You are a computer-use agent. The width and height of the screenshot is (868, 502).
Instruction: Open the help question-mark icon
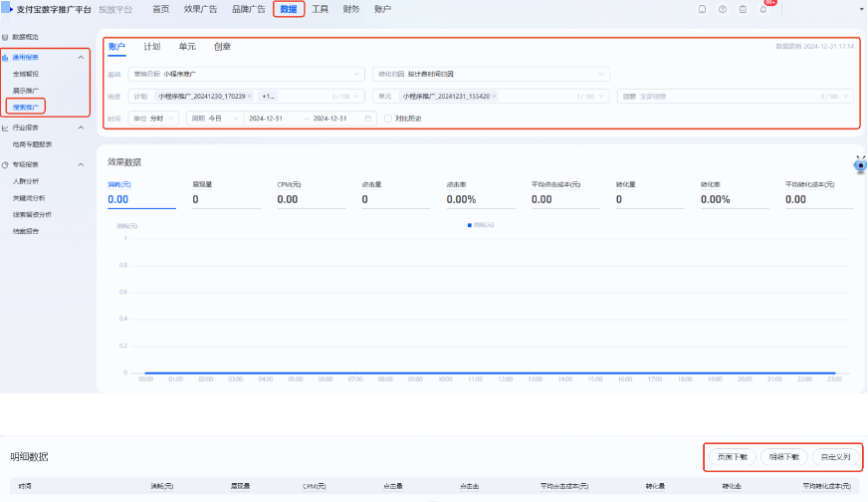723,9
